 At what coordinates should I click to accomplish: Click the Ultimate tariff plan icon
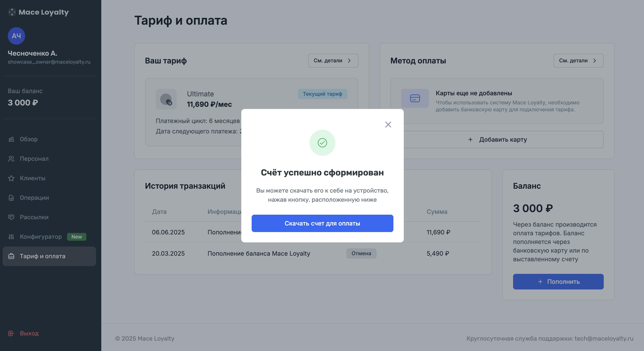pos(166,99)
